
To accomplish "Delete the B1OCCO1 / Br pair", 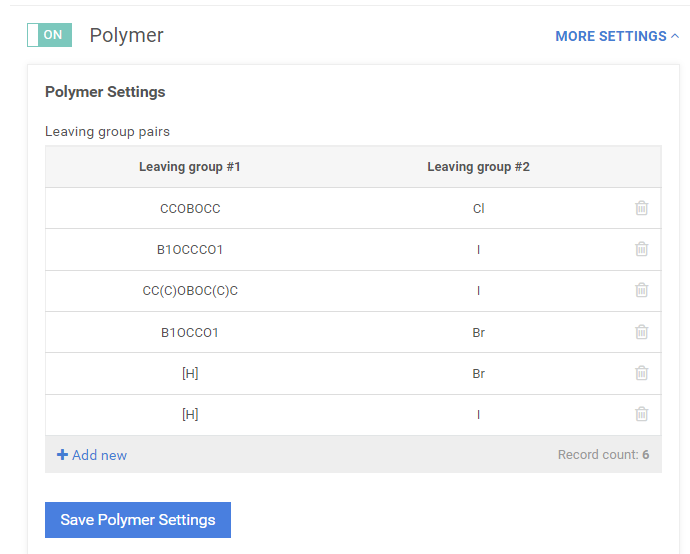I will [x=641, y=332].
